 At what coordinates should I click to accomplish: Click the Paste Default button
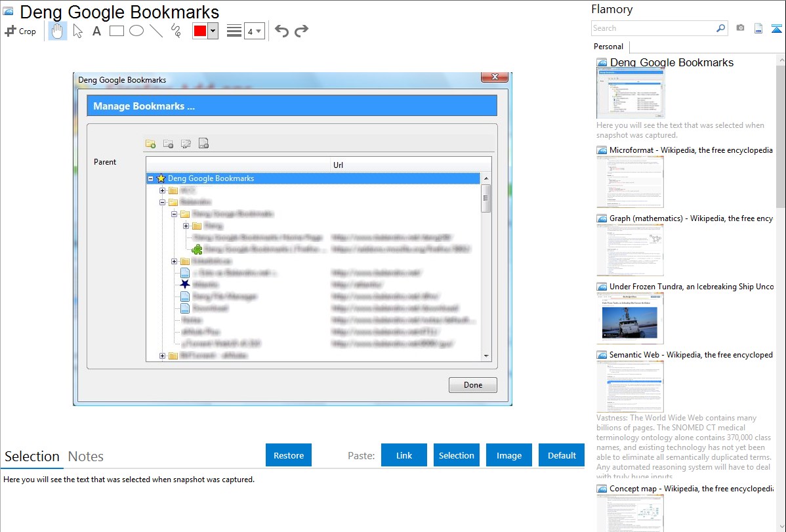(562, 455)
